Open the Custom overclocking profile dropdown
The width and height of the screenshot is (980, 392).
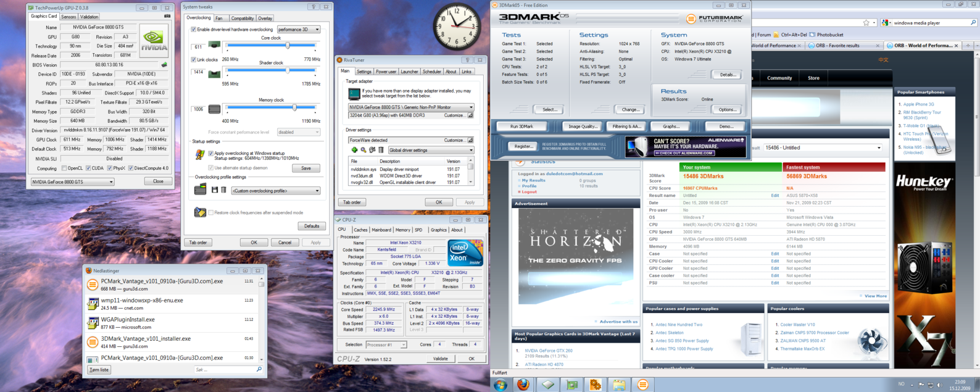(276, 191)
